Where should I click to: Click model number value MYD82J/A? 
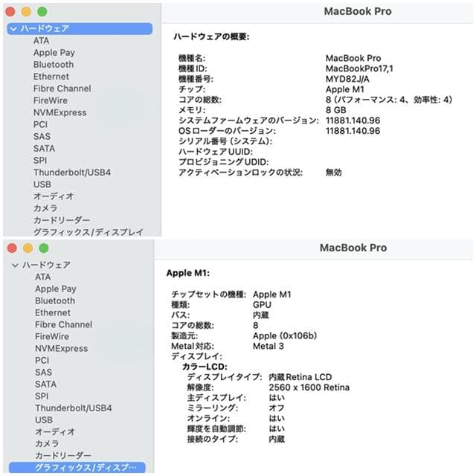click(x=347, y=80)
